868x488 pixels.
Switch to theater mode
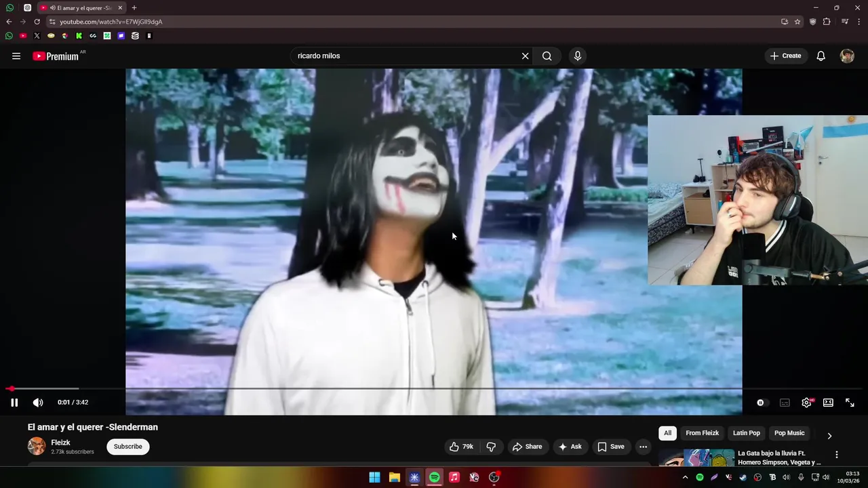point(828,403)
